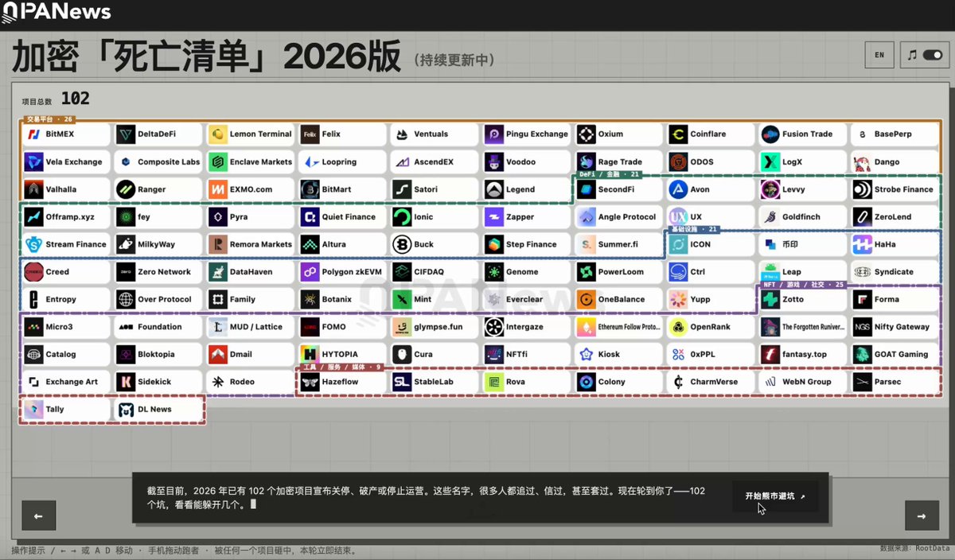Click the Zapper logo icon

pos(494,217)
